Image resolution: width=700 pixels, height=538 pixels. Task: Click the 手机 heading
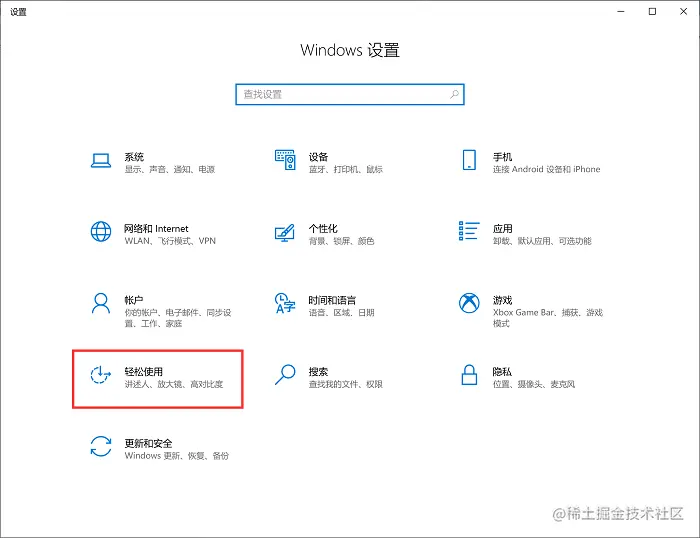502,157
